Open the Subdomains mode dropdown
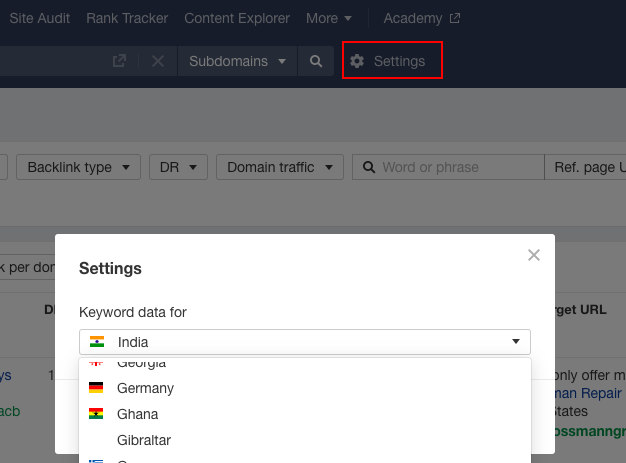Image resolution: width=626 pixels, height=463 pixels. (x=238, y=61)
